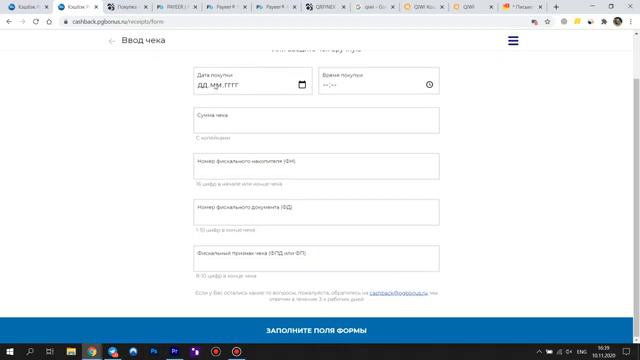Click the Номер фискального документа (ФД) field
The image size is (640, 360).
316,212
